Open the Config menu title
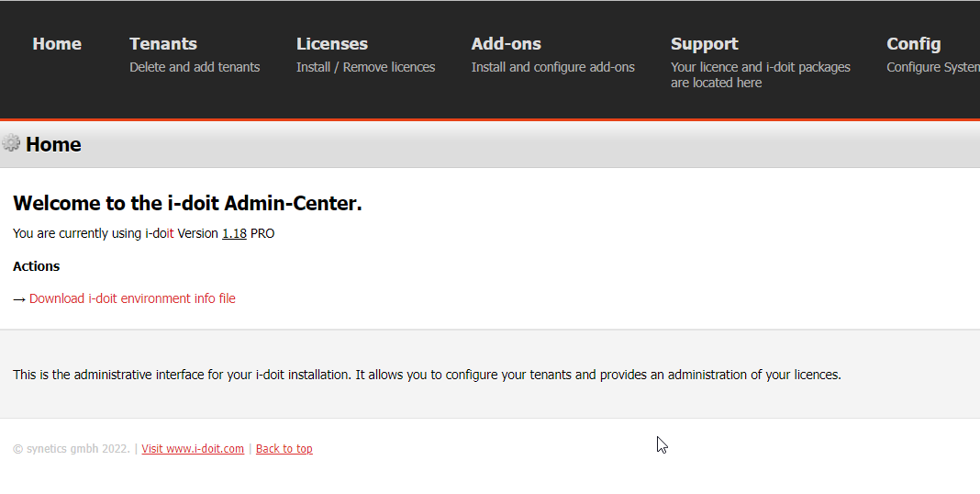The image size is (980, 494). coord(914,44)
